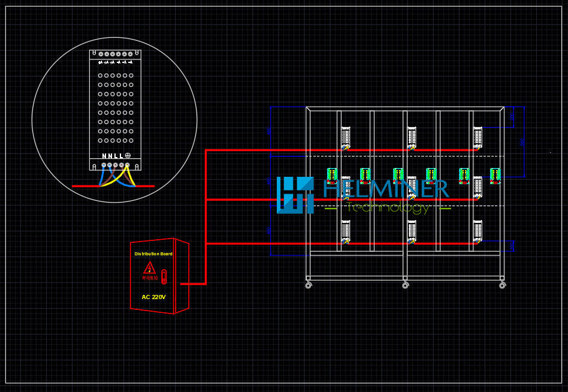Select the ground symbol next to NNLL
The width and height of the screenshot is (568, 392).
[x=128, y=156]
